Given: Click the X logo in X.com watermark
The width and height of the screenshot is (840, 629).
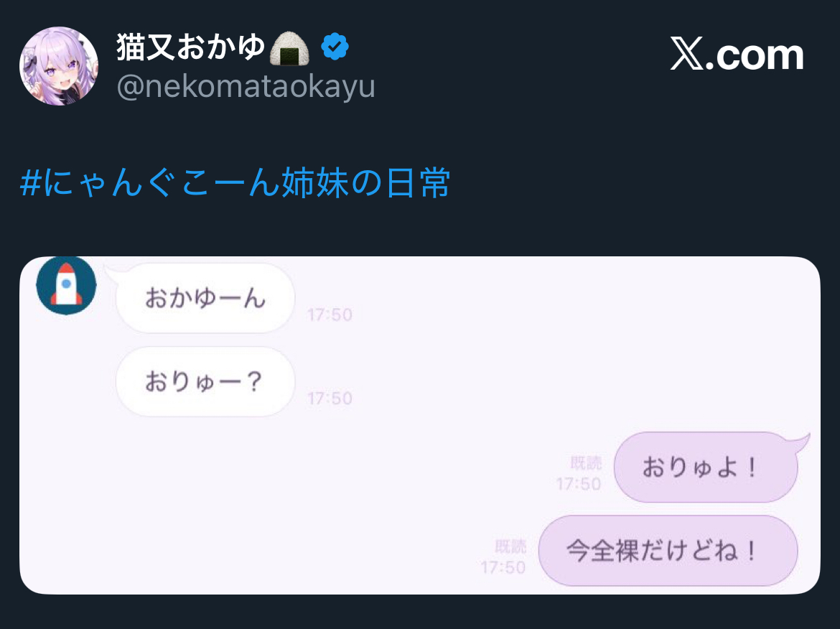Looking at the screenshot, I should 687,54.
